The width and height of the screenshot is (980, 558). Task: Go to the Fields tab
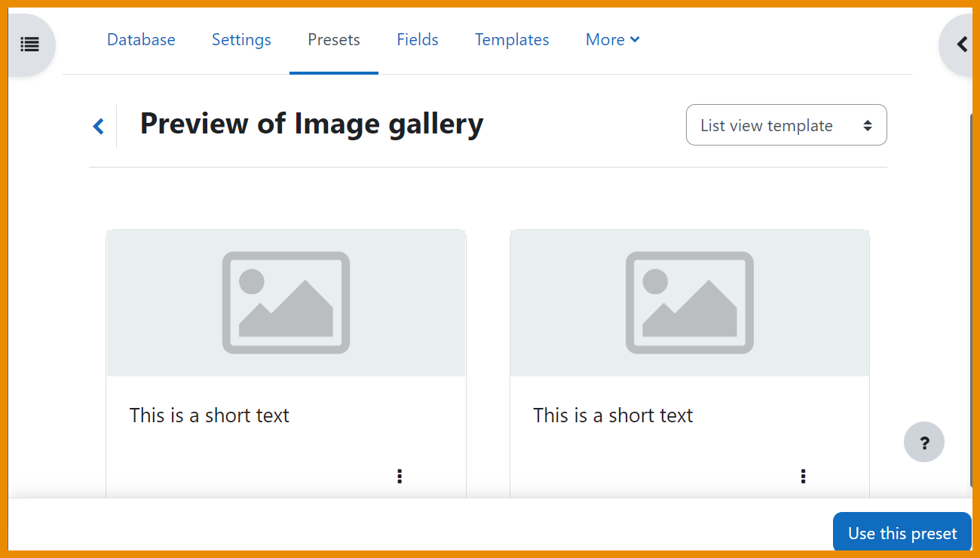[418, 40]
